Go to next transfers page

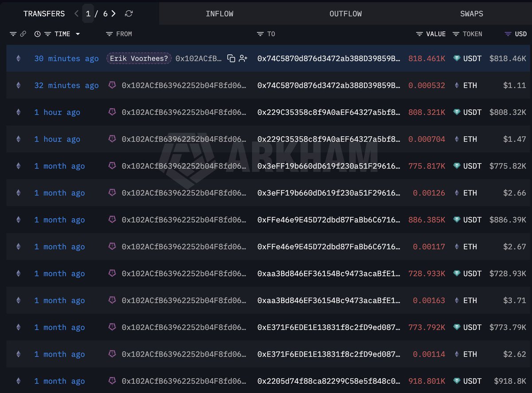tap(114, 14)
